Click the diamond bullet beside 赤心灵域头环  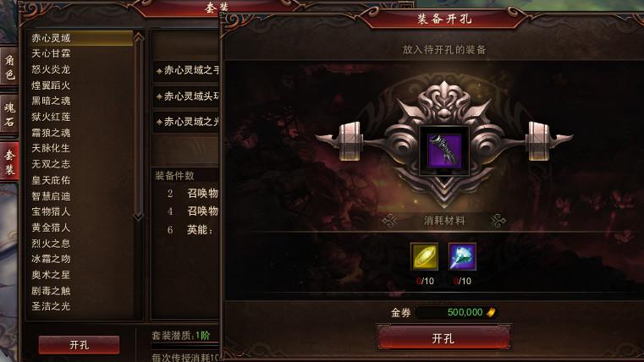[159, 97]
